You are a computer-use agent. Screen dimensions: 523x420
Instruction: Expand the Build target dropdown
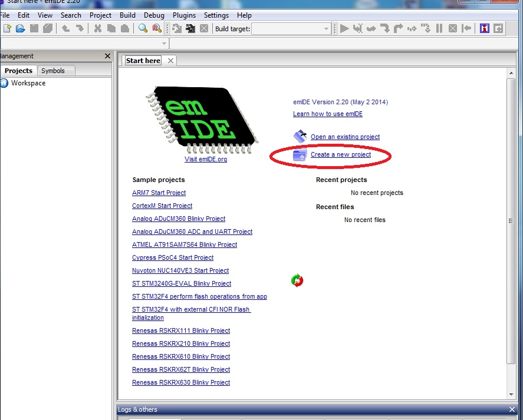(326, 29)
